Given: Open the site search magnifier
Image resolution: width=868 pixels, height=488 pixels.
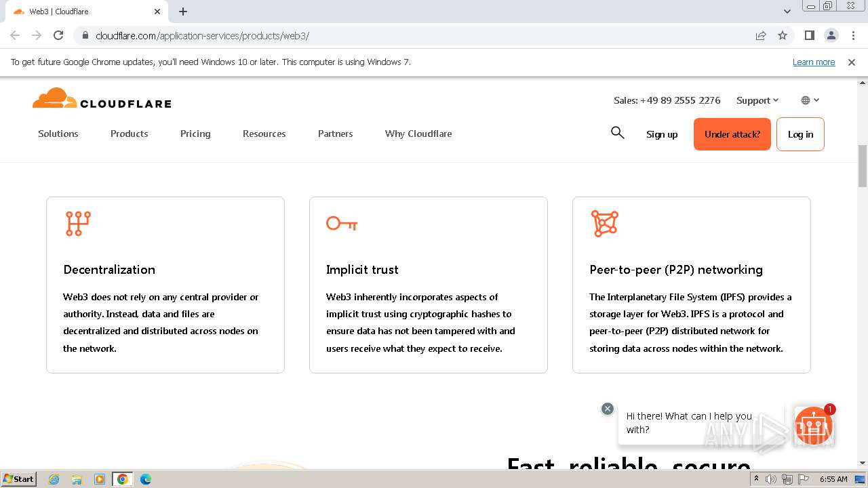Looking at the screenshot, I should coord(617,133).
